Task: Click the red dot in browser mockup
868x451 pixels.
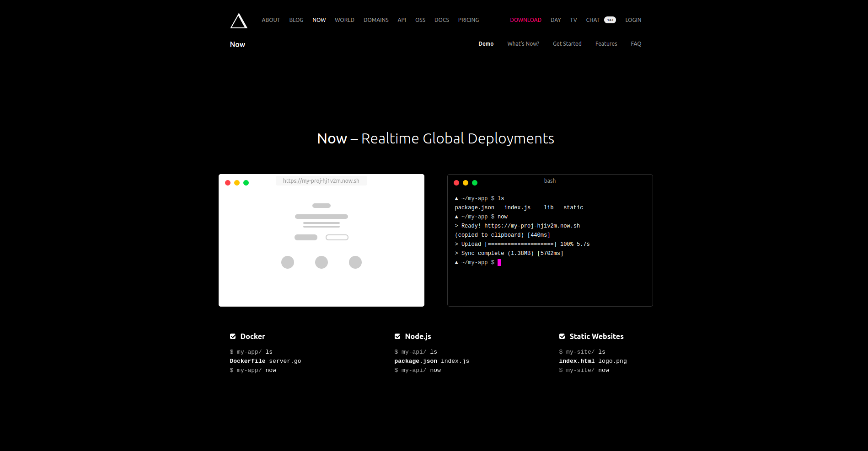Action: click(228, 183)
